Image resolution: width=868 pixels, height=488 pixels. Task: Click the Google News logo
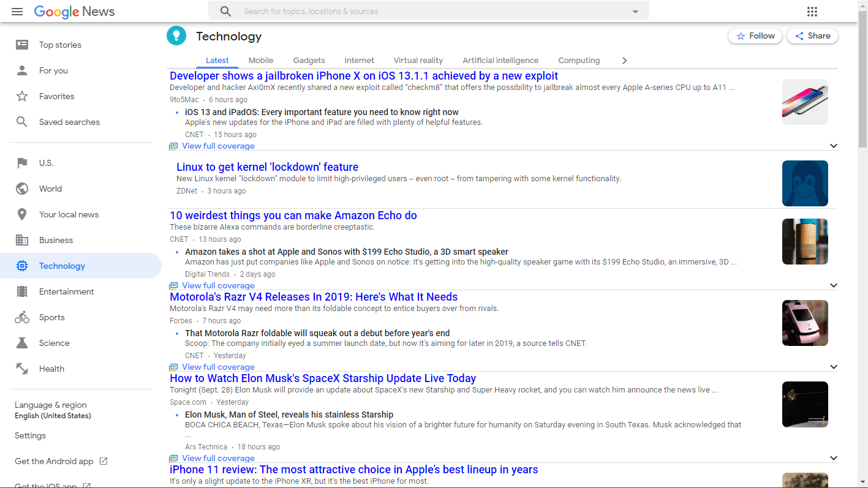tap(74, 12)
